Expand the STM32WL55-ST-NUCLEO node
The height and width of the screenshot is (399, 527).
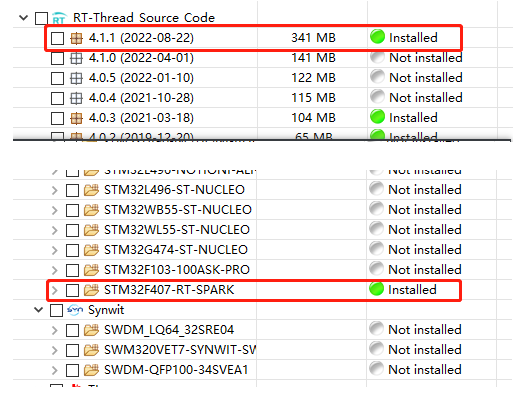[x=54, y=230]
